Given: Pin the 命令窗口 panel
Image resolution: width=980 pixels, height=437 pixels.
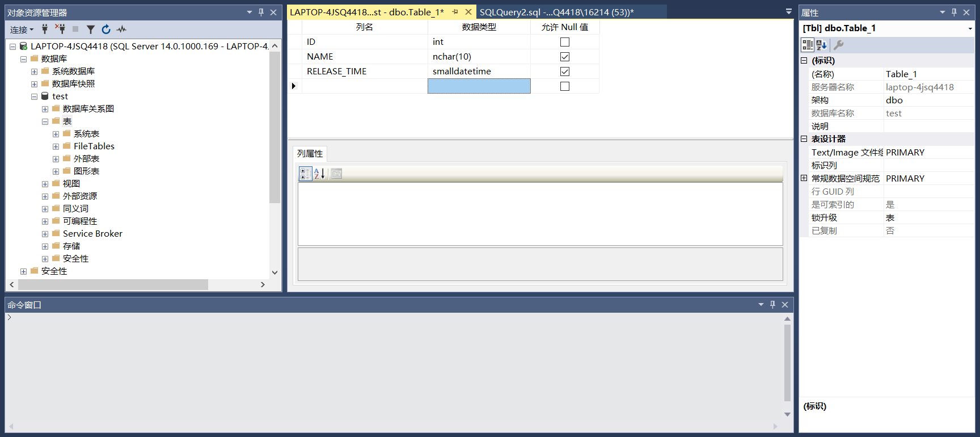Looking at the screenshot, I should point(772,305).
